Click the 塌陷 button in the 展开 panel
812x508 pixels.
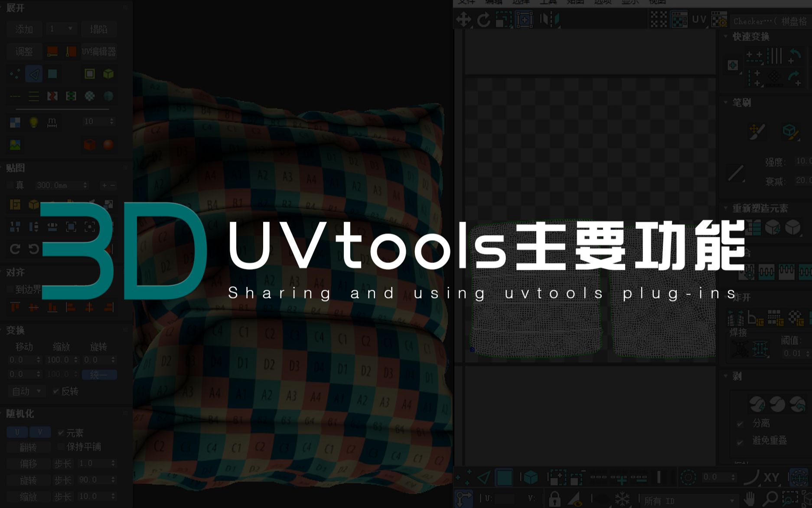click(99, 29)
